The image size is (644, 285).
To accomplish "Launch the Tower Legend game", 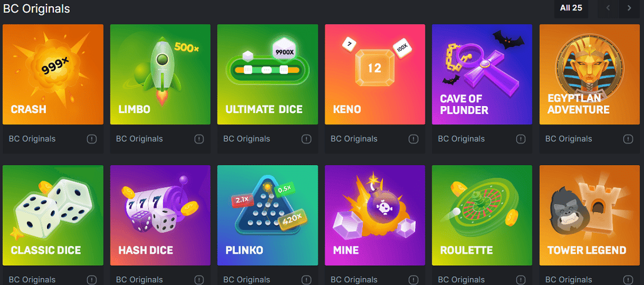I will coord(590,216).
